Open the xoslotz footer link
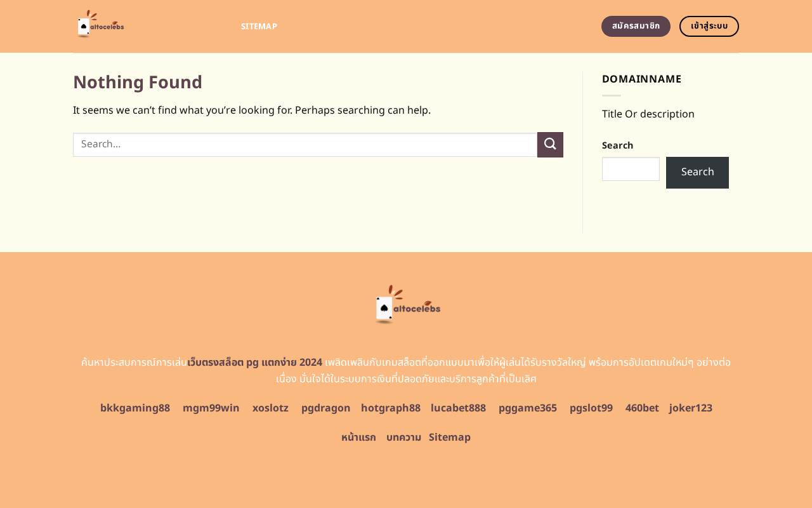This screenshot has width=812, height=508. coord(270,408)
